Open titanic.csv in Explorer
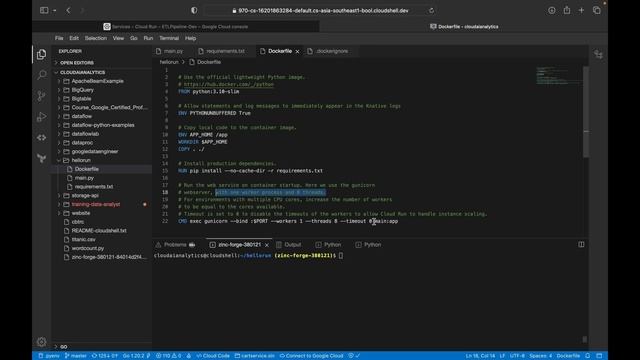The image size is (640, 360). 83,240
